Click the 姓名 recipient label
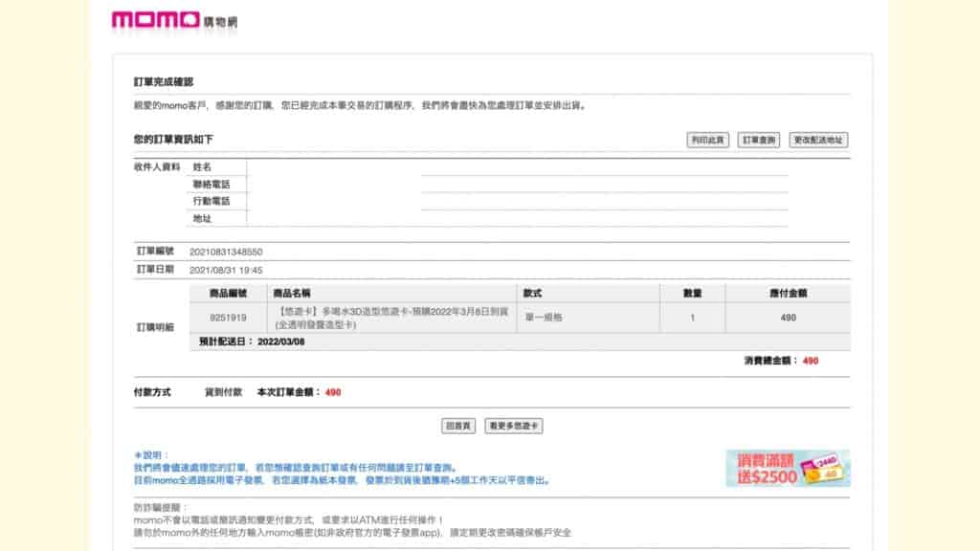The height and width of the screenshot is (551, 980). click(202, 166)
